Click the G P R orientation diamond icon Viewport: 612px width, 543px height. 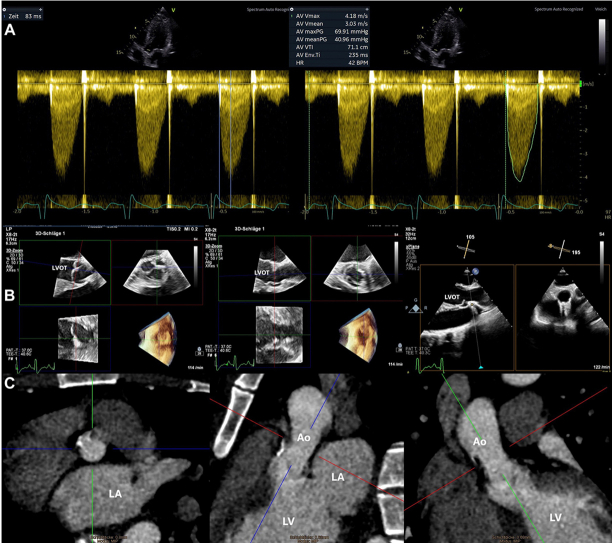(416, 308)
